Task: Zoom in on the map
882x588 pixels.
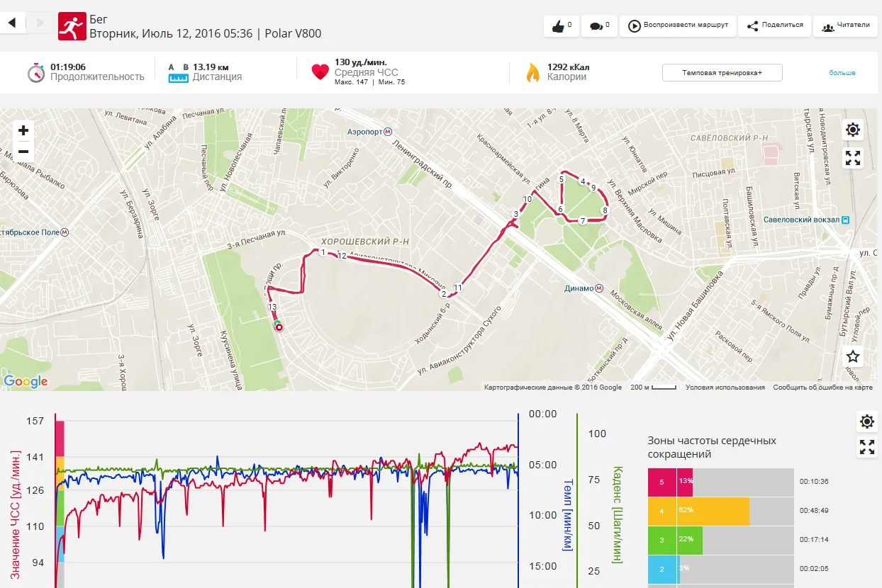Action: click(23, 130)
